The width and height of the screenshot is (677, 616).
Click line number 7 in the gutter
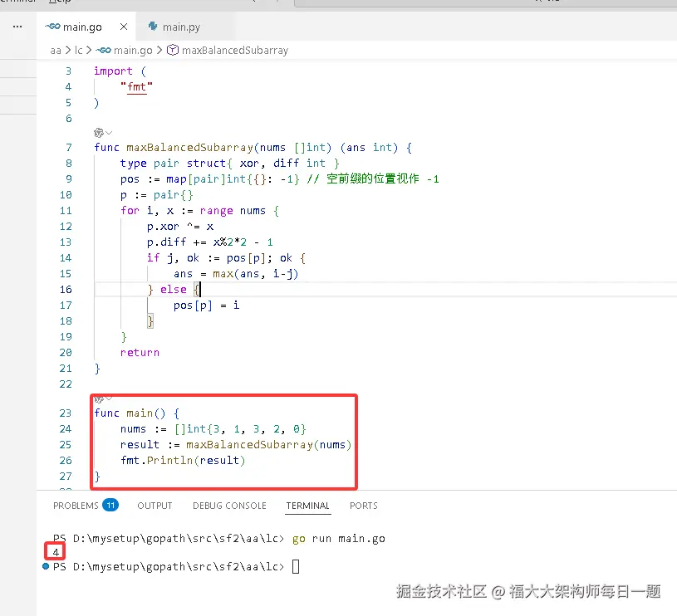tap(69, 148)
